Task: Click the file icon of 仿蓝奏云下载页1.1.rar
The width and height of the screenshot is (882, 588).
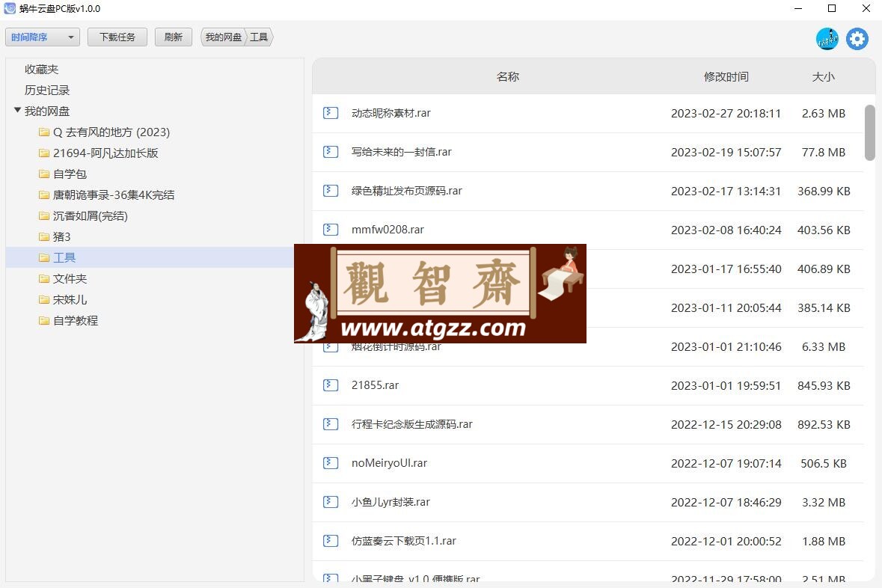Action: (331, 541)
